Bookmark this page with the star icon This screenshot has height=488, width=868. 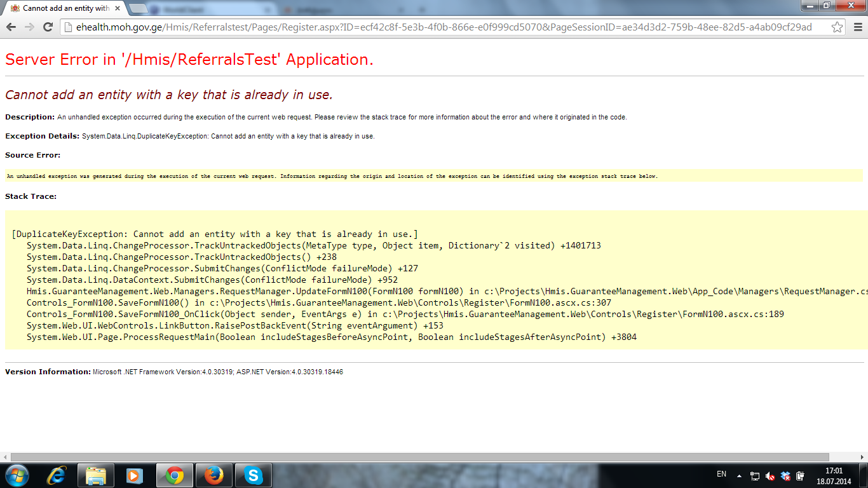[x=837, y=27]
